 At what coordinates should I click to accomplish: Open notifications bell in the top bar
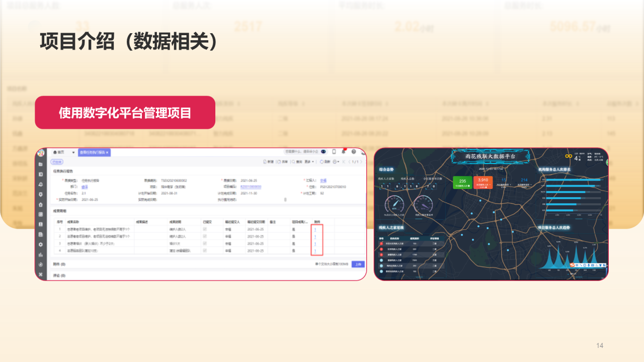tap(343, 151)
